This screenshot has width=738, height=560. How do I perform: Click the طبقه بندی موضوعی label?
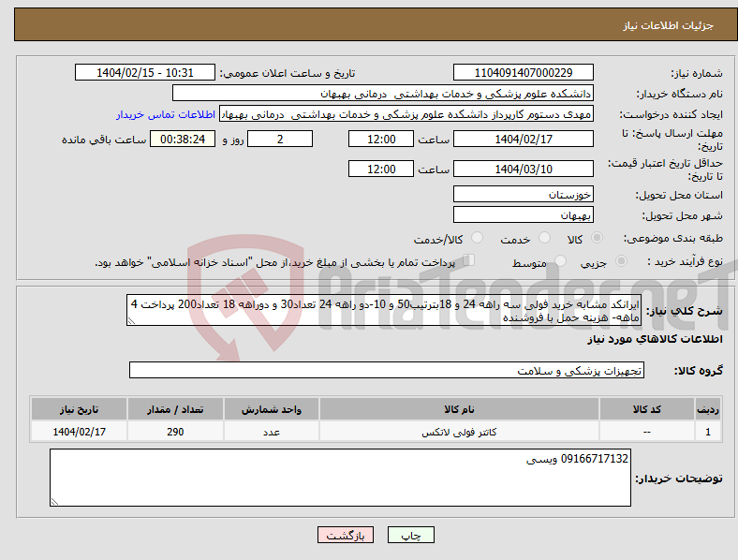673,238
